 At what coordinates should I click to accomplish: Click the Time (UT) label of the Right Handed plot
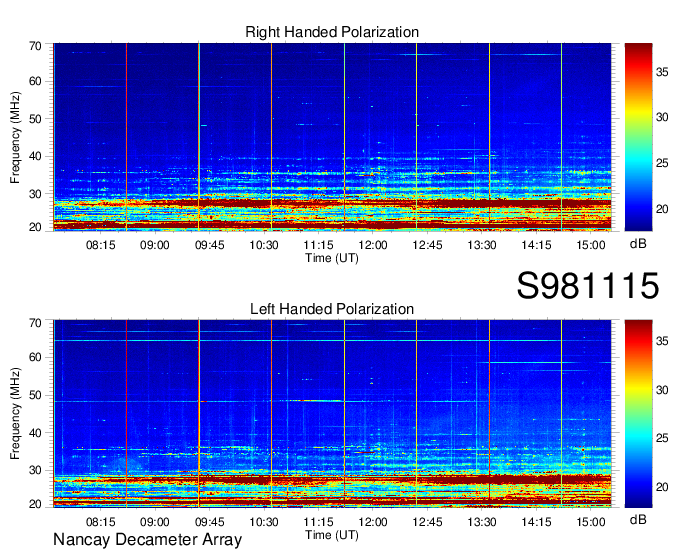pos(332,258)
